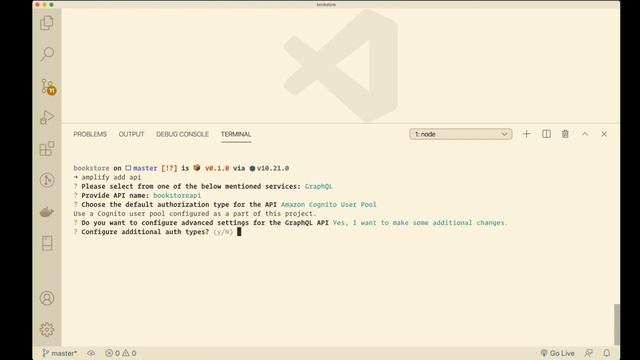
Task: Split the terminal panel
Action: (546, 134)
